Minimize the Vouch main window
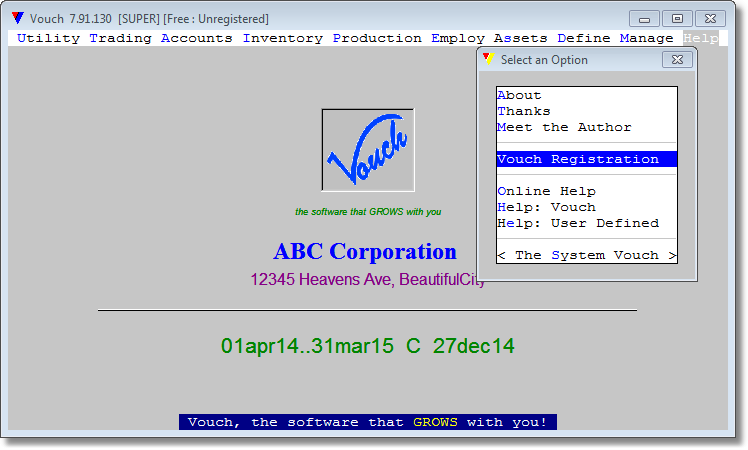 tap(644, 19)
